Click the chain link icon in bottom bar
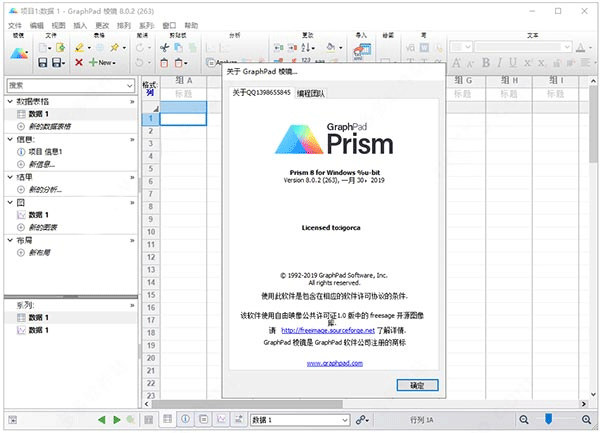The image size is (600, 433). [x=360, y=420]
